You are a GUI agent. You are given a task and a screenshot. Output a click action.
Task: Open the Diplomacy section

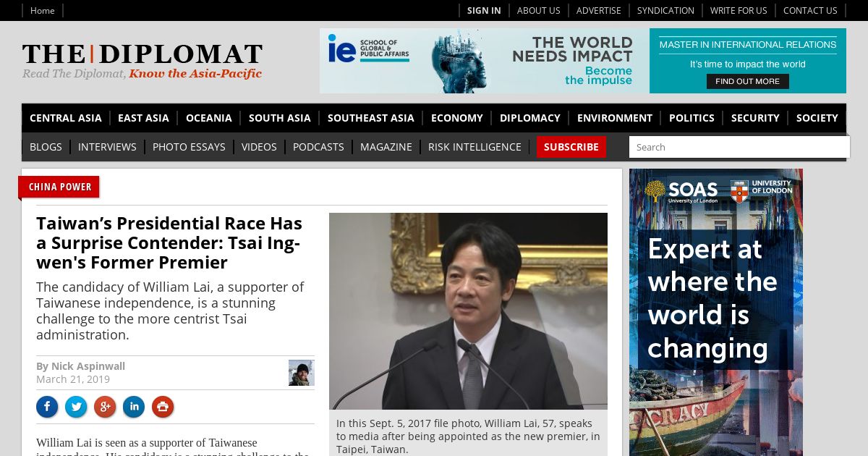[530, 118]
